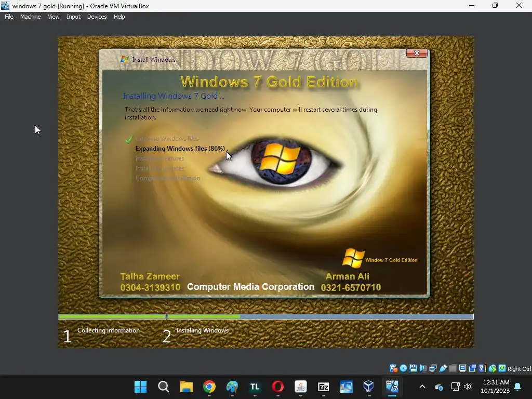Click the mouse integration status icon
This screenshot has height=399, width=532.
click(493, 368)
